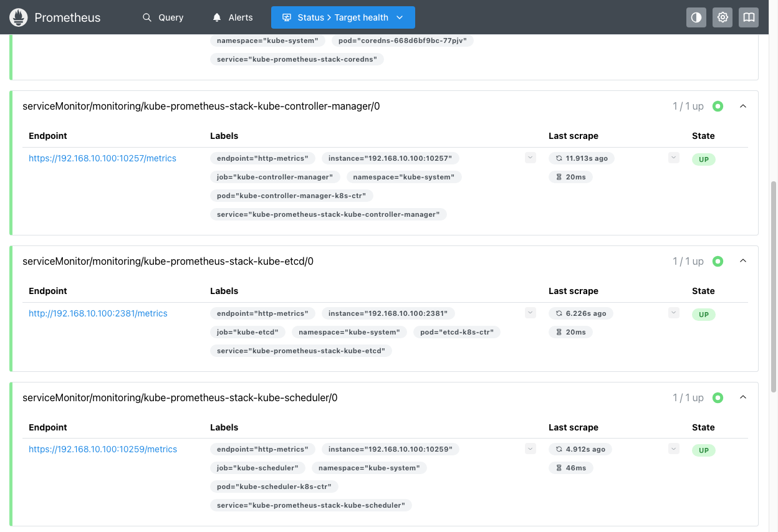
Task: Click the page vertical scrollbar thumb
Action: [774, 288]
